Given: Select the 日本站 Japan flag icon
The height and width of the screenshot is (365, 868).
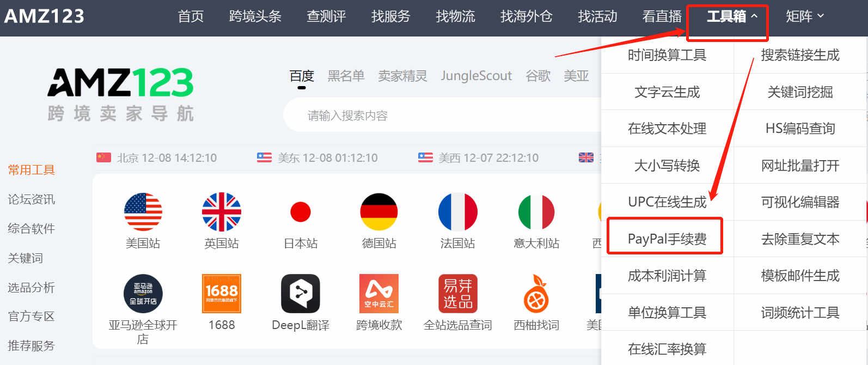Looking at the screenshot, I should [x=300, y=212].
